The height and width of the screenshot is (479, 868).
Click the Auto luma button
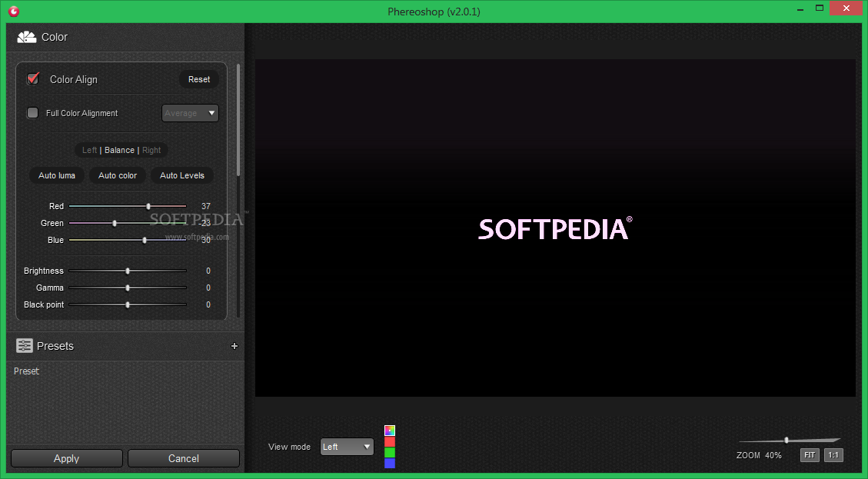(56, 175)
